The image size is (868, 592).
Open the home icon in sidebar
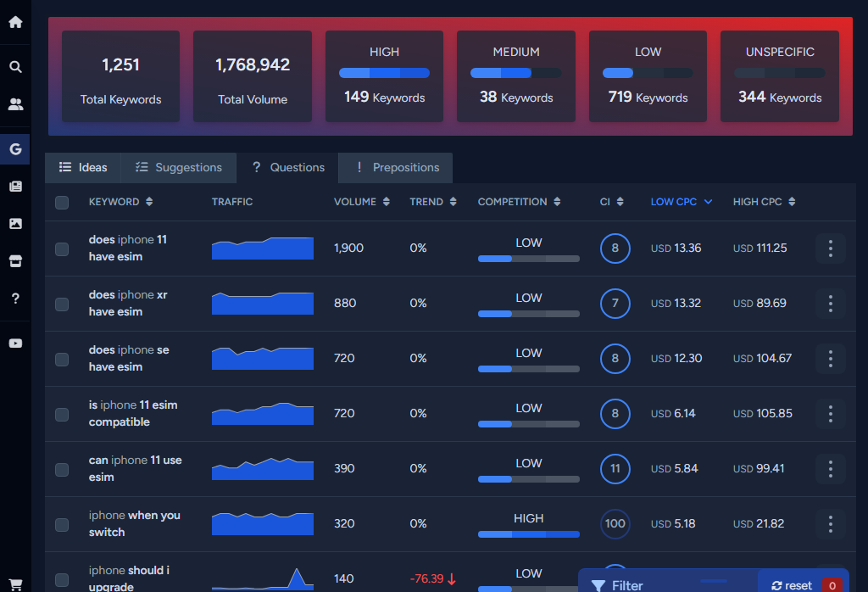[15, 22]
